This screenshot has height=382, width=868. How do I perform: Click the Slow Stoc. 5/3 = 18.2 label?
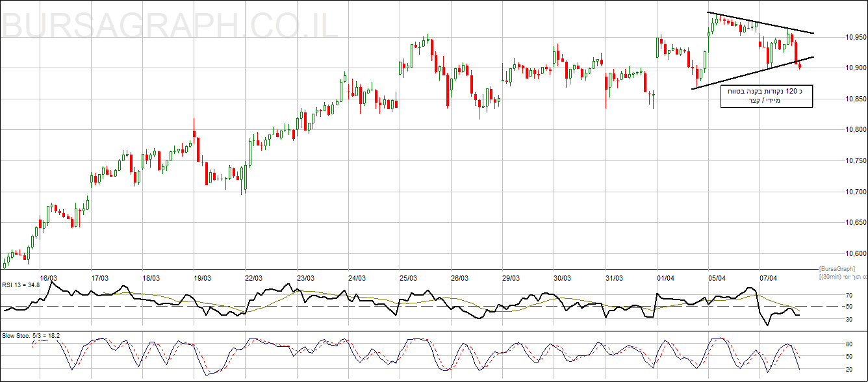click(31, 335)
